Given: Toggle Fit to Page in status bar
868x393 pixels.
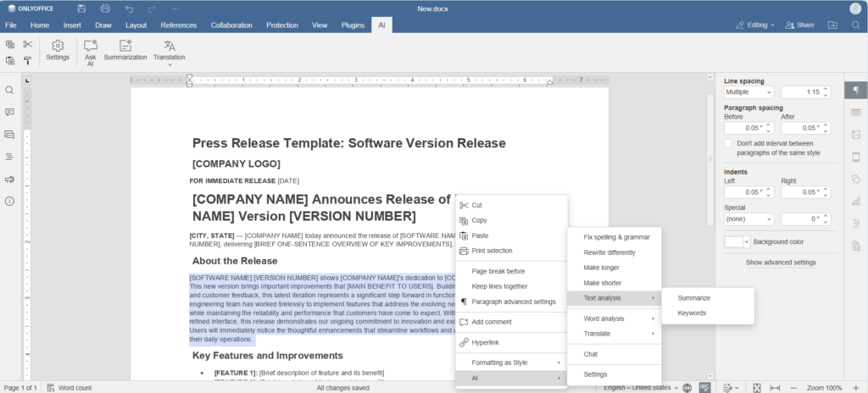Looking at the screenshot, I should (x=757, y=387).
